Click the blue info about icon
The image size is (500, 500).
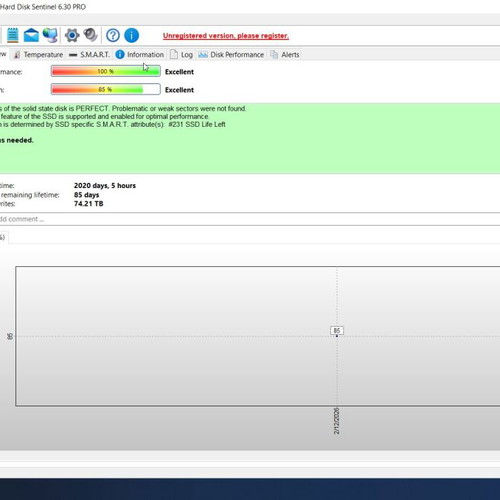(x=132, y=35)
